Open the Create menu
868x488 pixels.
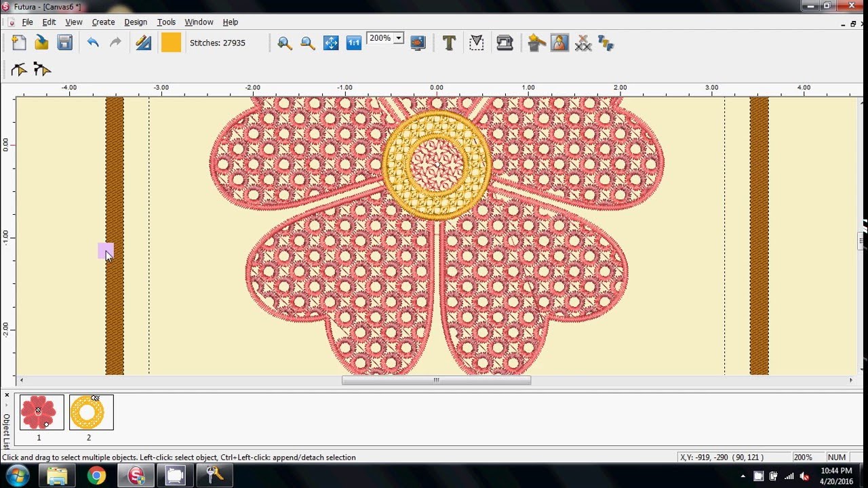point(104,22)
